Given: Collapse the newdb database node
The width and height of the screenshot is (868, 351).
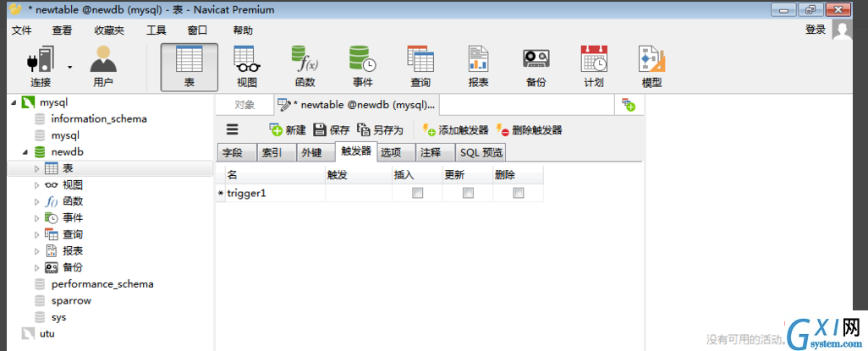Looking at the screenshot, I should pos(25,151).
